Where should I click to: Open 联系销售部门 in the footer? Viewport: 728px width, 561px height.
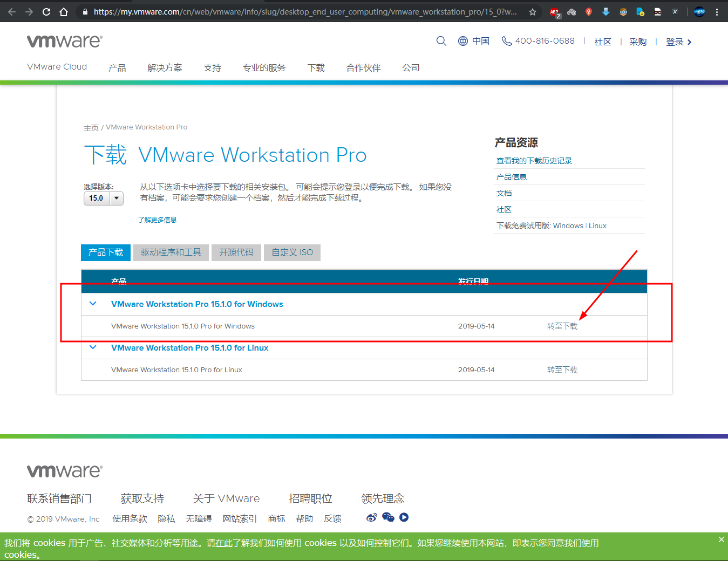(x=59, y=498)
